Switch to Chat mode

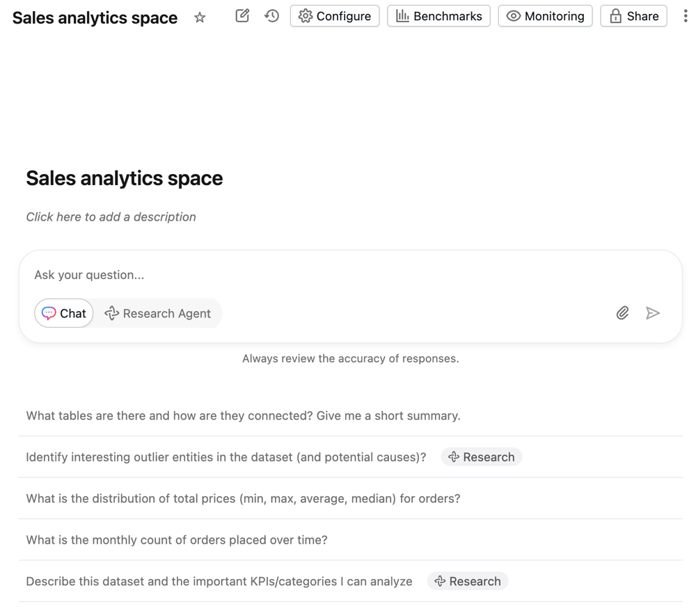pyautogui.click(x=64, y=313)
